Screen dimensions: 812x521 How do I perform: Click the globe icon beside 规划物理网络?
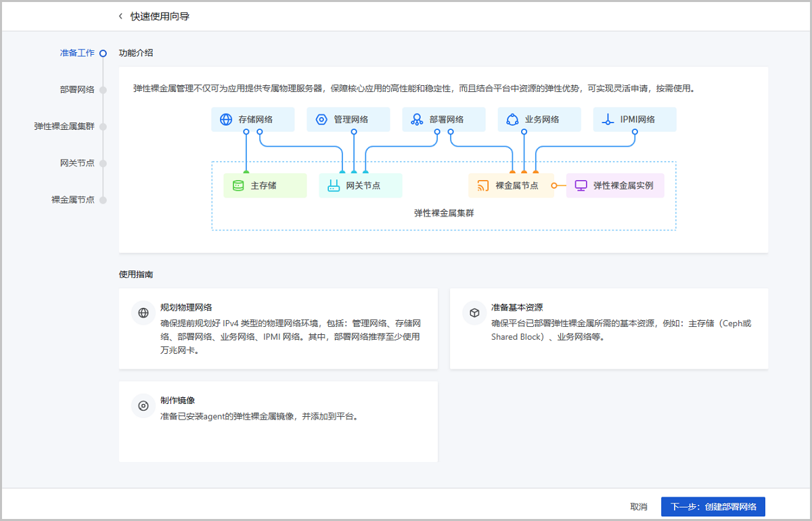(143, 313)
